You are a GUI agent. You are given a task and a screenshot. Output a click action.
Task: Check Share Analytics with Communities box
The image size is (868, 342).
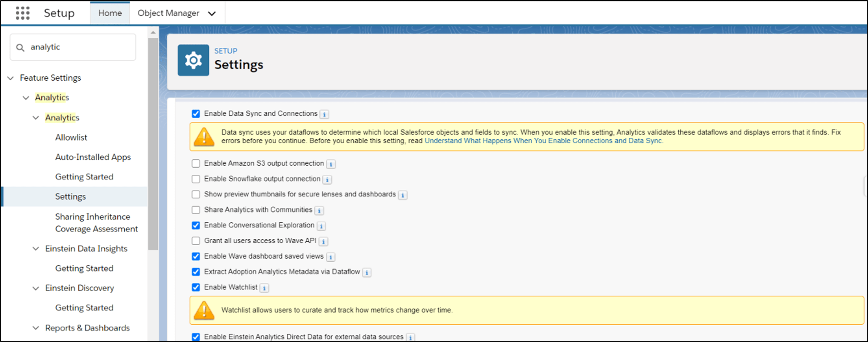196,210
